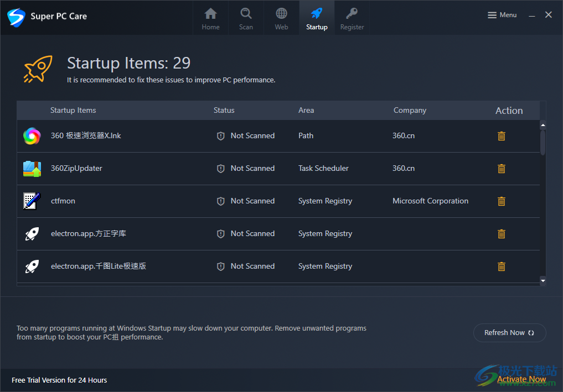Delete the electron.app.方正字库 startup item

click(501, 234)
